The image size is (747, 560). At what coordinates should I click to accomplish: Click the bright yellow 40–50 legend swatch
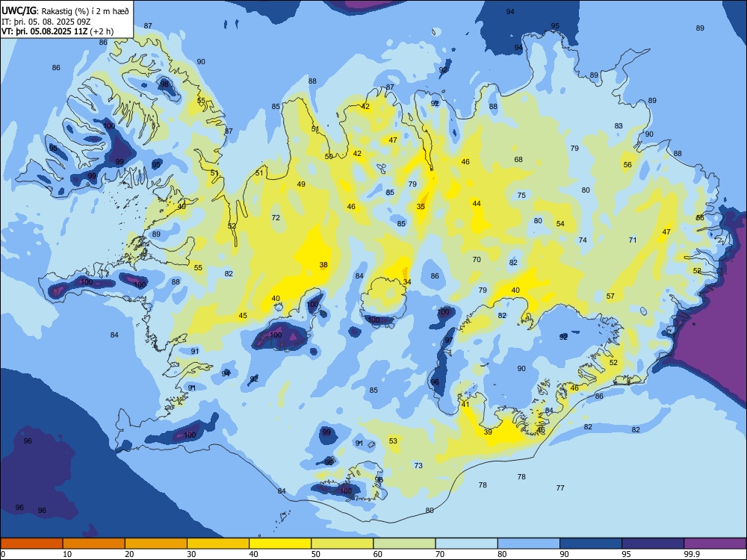pos(280,544)
